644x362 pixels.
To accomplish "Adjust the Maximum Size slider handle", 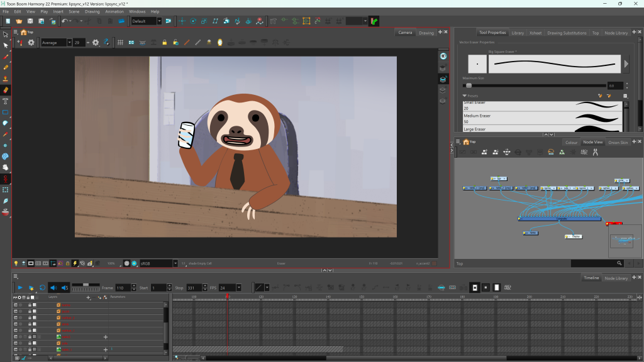I will coord(469,85).
